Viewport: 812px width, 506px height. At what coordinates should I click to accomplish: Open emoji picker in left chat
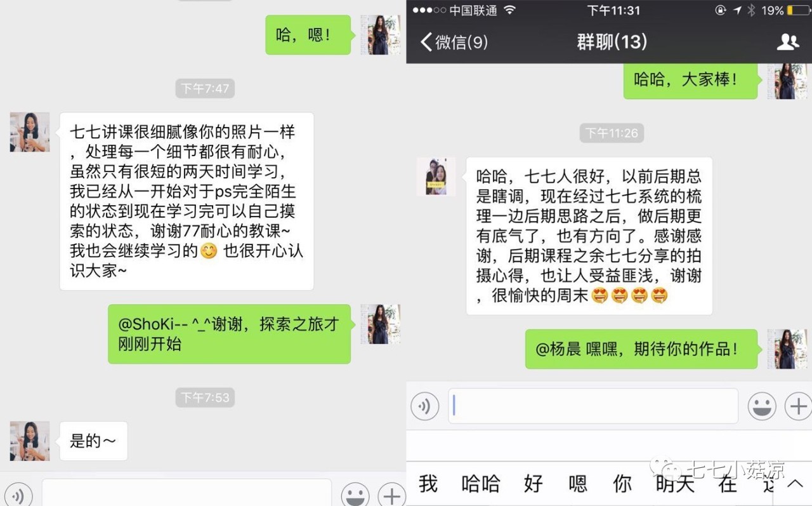pos(355,495)
